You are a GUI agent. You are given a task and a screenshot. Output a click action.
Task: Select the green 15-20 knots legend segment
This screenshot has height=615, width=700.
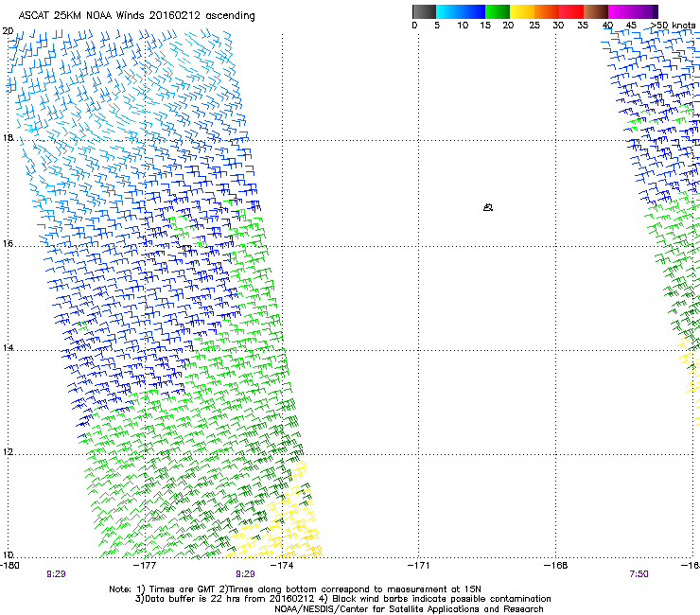point(498,11)
